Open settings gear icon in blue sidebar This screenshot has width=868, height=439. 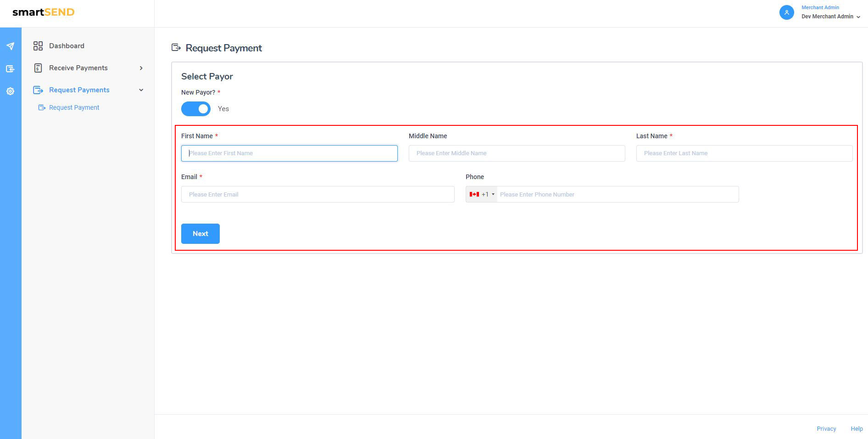pyautogui.click(x=10, y=91)
